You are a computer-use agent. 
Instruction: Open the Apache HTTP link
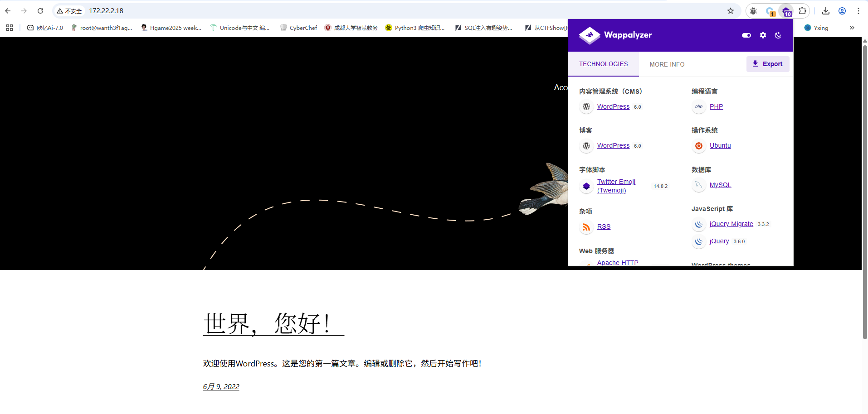(618, 262)
